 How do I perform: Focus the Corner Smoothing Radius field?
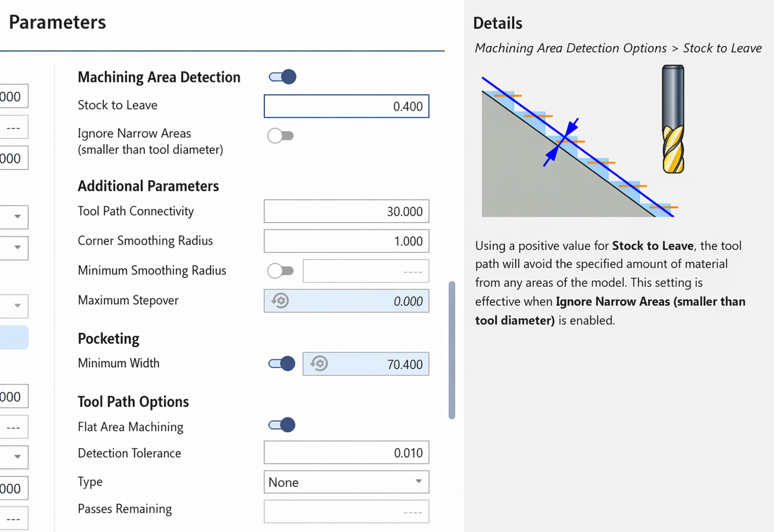click(346, 241)
